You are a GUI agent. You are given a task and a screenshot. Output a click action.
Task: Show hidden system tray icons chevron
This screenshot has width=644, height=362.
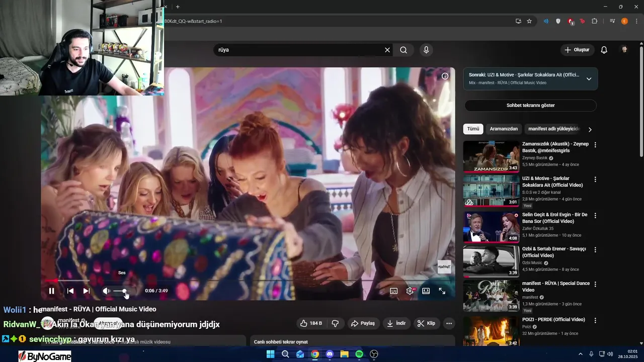point(580,354)
